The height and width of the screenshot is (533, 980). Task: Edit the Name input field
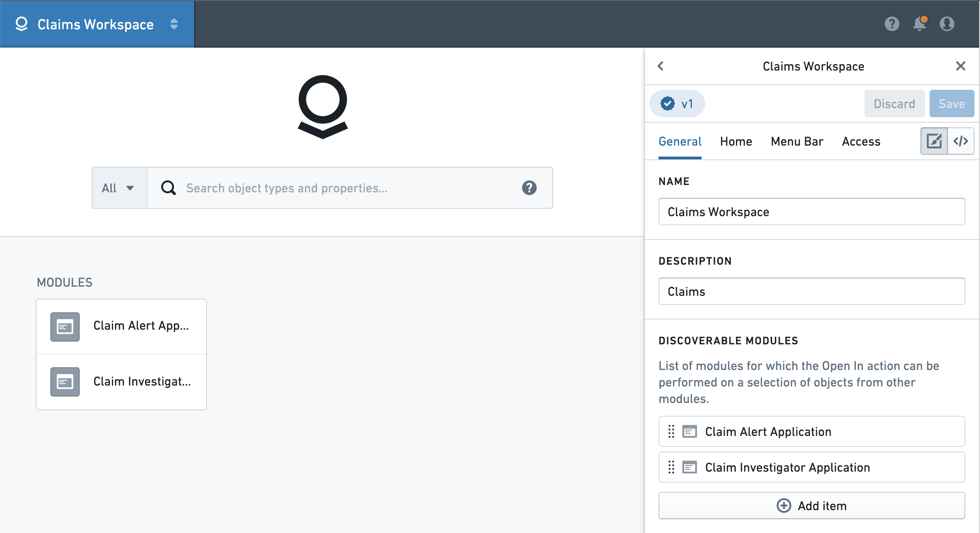[x=811, y=212]
